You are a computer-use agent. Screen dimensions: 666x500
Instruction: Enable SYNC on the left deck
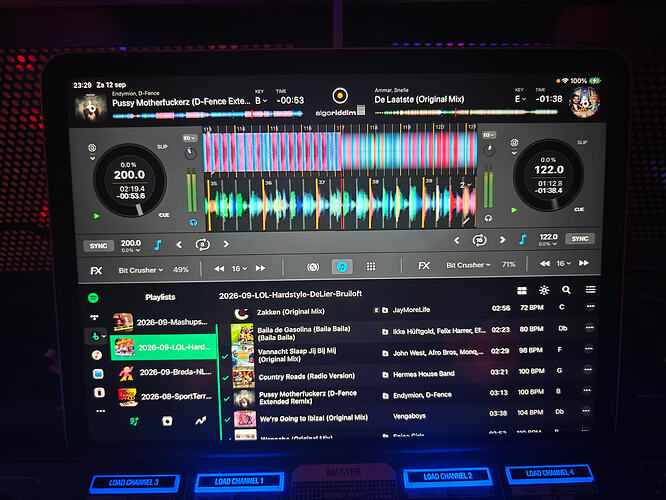click(99, 246)
